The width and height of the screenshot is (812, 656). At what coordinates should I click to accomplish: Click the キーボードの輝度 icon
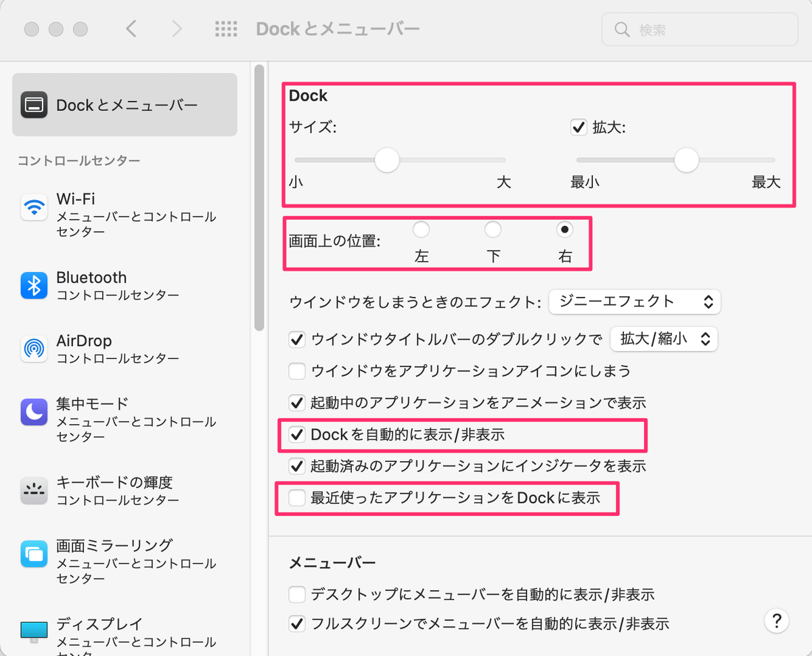coord(34,490)
